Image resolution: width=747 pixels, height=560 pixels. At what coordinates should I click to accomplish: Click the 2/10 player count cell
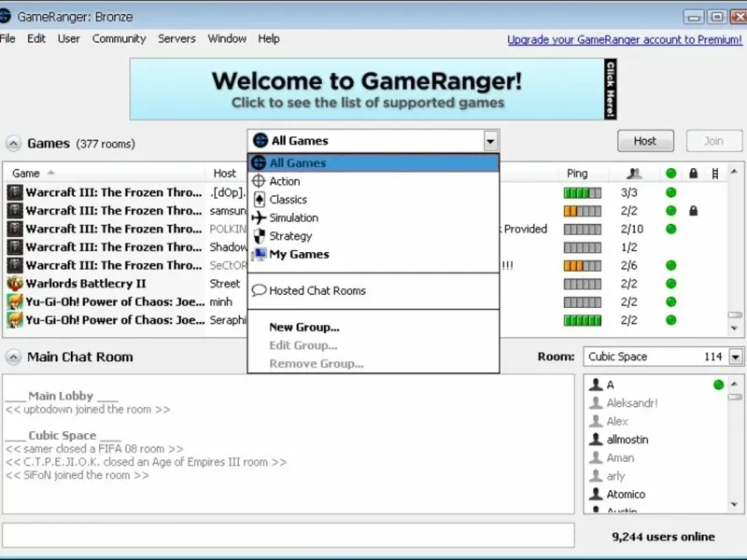[632, 229]
